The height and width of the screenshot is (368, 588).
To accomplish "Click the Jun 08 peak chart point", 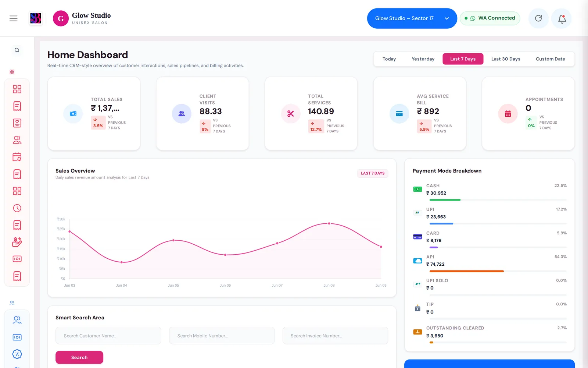I will pyautogui.click(x=329, y=223).
